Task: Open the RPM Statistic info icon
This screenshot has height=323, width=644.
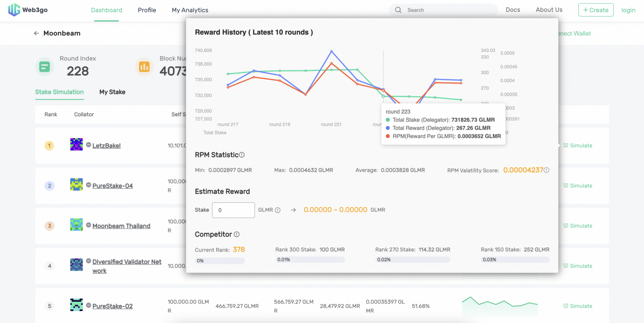Action: pyautogui.click(x=242, y=155)
